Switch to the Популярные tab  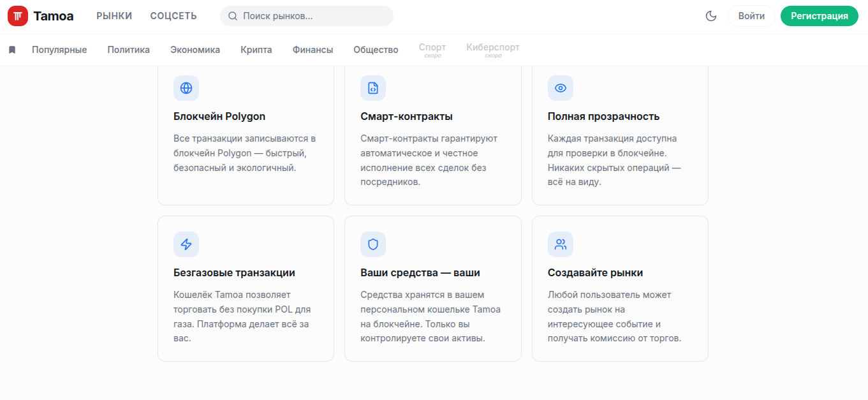[59, 49]
